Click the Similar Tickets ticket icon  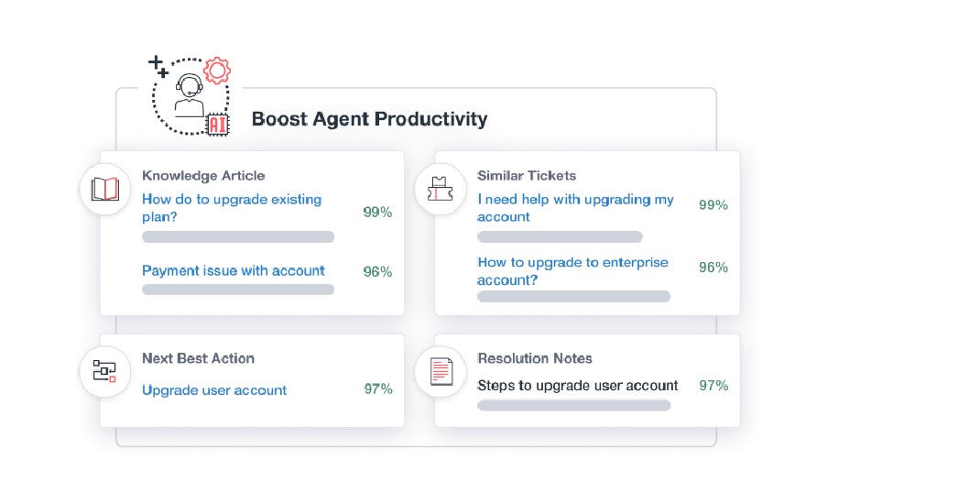tap(441, 190)
